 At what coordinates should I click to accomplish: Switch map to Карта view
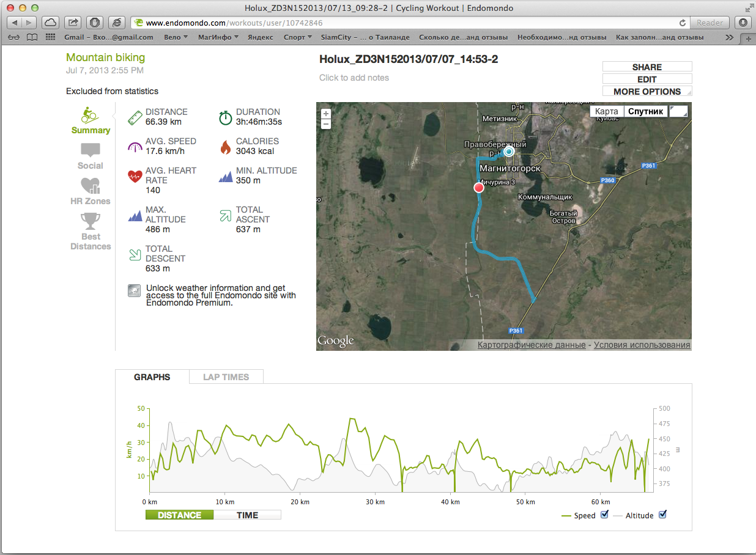click(x=606, y=111)
